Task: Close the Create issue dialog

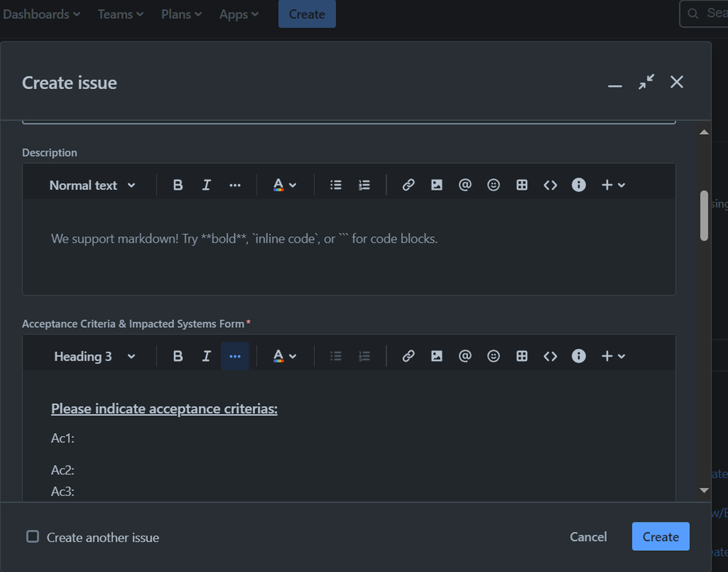Action: click(x=676, y=82)
